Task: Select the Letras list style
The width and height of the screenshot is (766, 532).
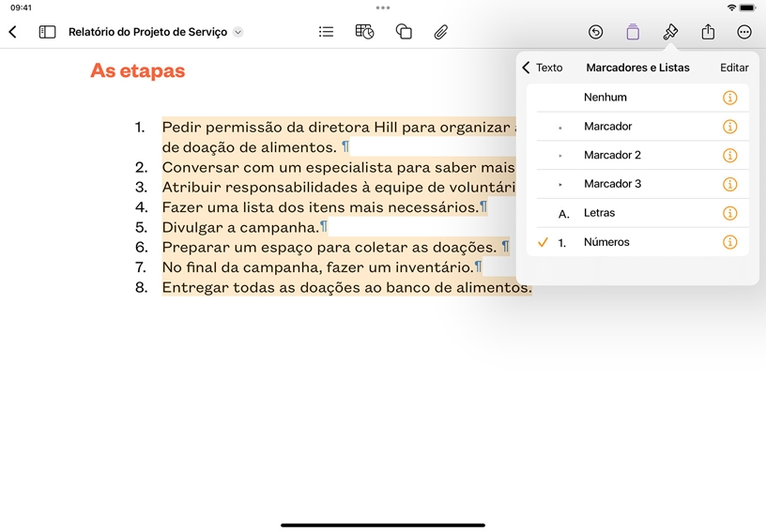Action: coord(637,213)
